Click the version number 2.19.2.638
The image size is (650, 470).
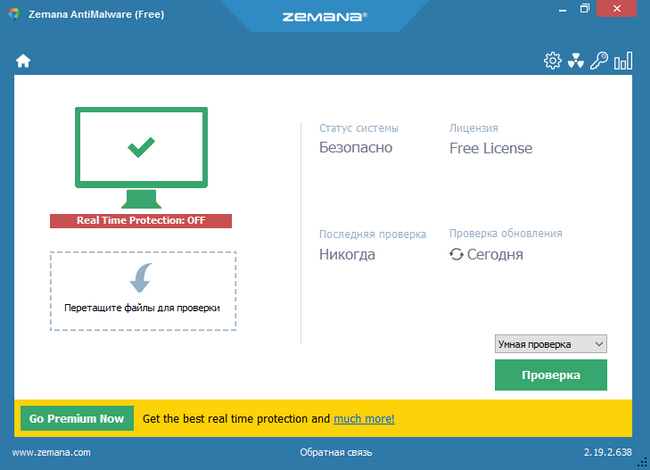(608, 452)
